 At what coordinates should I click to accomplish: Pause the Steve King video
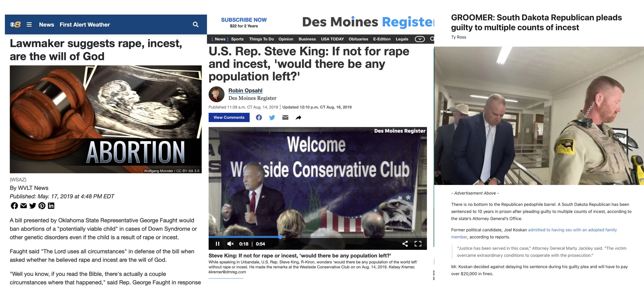tap(217, 244)
